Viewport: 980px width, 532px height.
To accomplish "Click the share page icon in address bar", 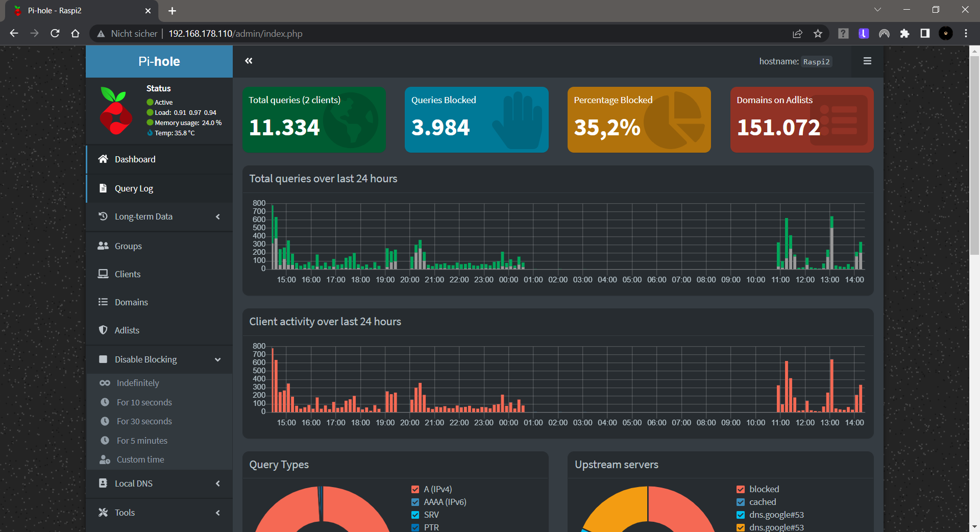I will [797, 34].
